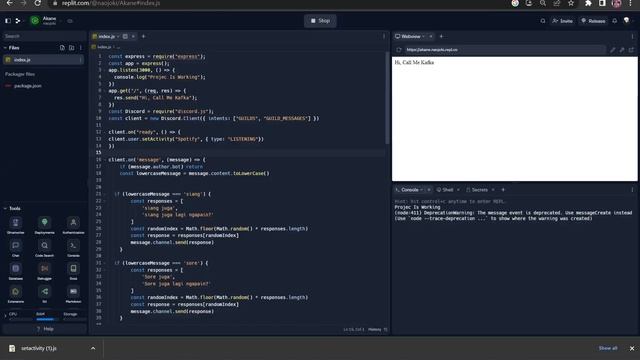This screenshot has width=640, height=360.
Task: Open the index.js tab dropdown arrow
Action: point(118,37)
